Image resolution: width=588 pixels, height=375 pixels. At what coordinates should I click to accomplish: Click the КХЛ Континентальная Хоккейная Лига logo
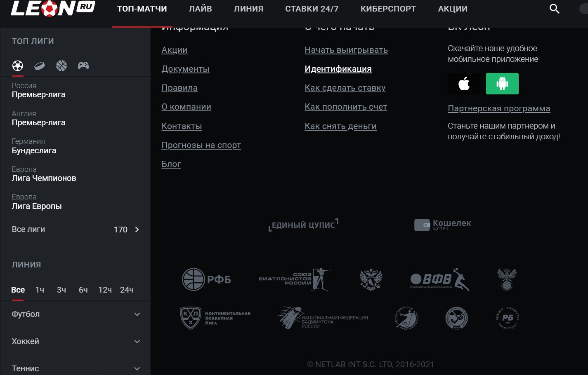[215, 318]
